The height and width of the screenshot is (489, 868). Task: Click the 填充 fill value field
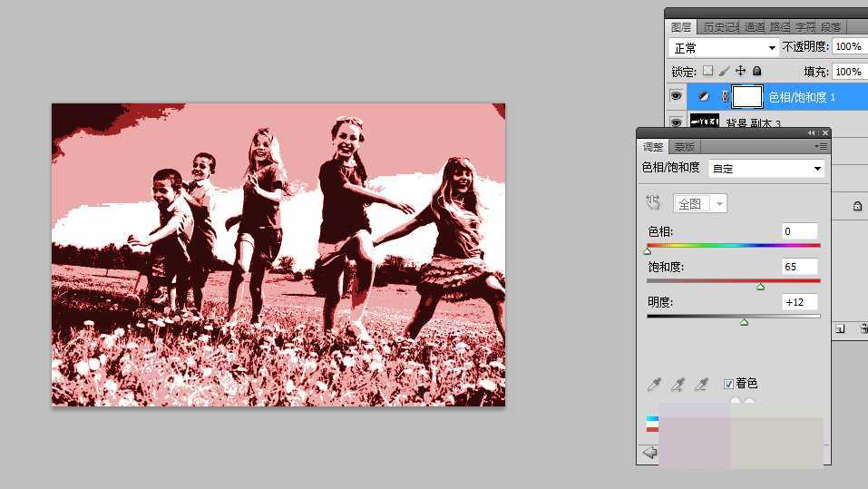point(850,72)
